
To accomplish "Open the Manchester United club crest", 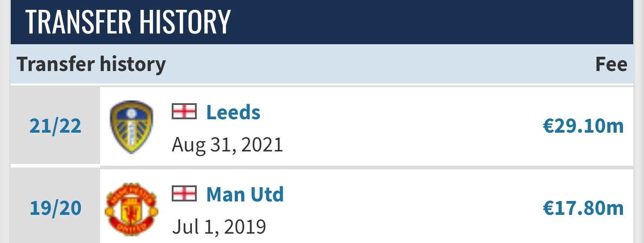I will click(131, 209).
